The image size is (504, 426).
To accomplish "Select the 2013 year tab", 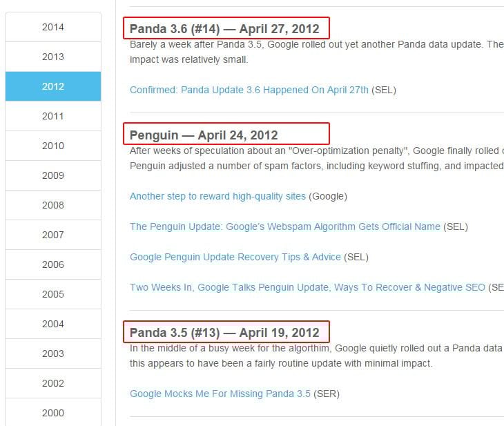I will click(53, 57).
